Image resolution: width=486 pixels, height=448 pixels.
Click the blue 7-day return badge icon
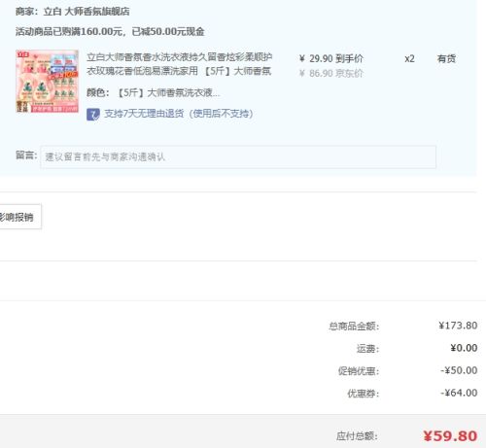(x=93, y=115)
